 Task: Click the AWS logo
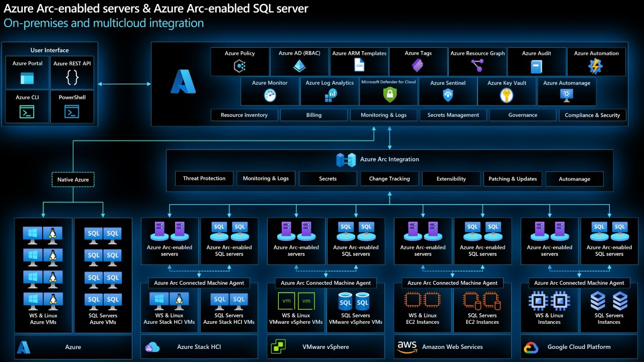(x=407, y=347)
